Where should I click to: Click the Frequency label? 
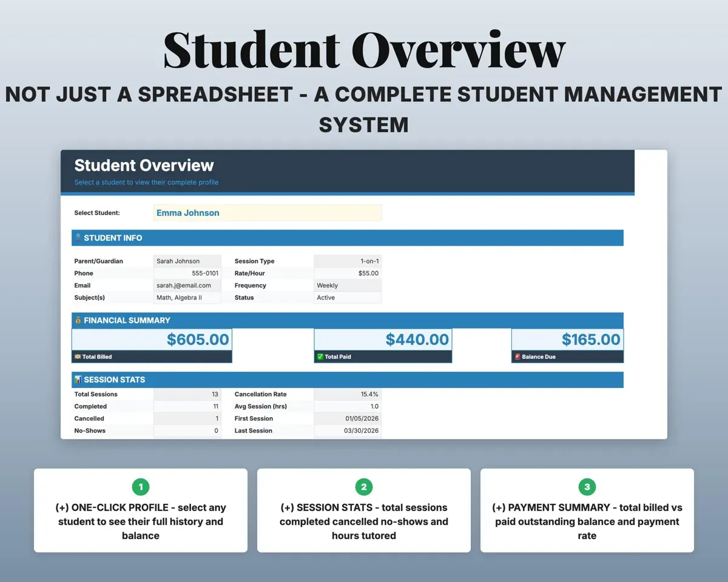point(250,286)
